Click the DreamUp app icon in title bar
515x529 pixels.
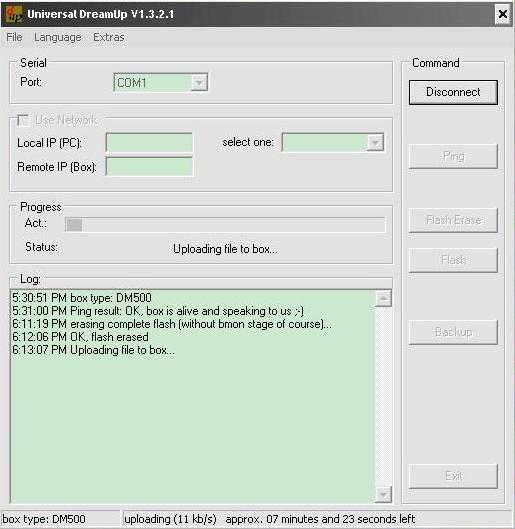14,14
